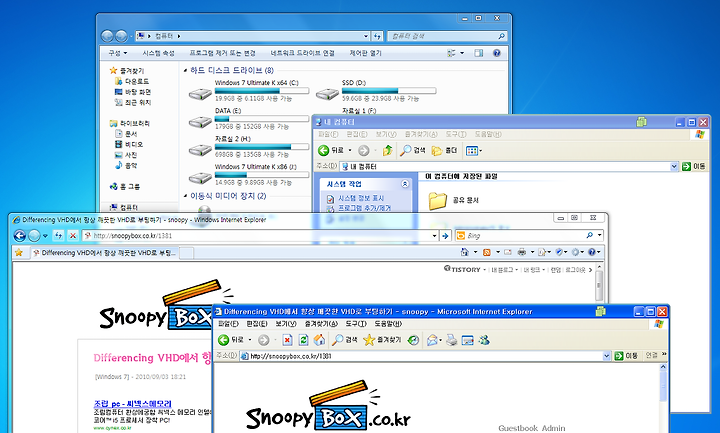Open view options dropdown arrow in Windows 7 Explorer
Screen dimensions: 720x433
pyautogui.click(x=462, y=53)
